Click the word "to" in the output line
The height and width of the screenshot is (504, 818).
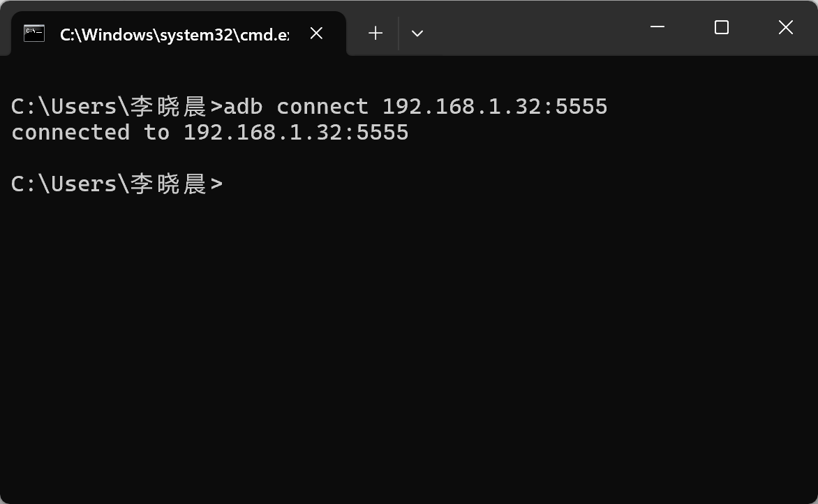[156, 132]
